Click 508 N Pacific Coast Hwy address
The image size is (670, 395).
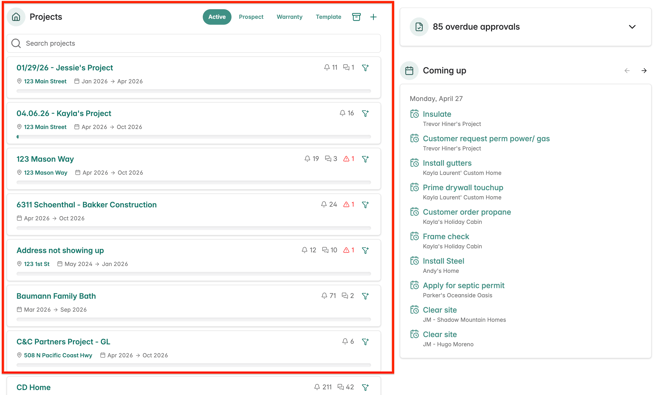click(58, 355)
